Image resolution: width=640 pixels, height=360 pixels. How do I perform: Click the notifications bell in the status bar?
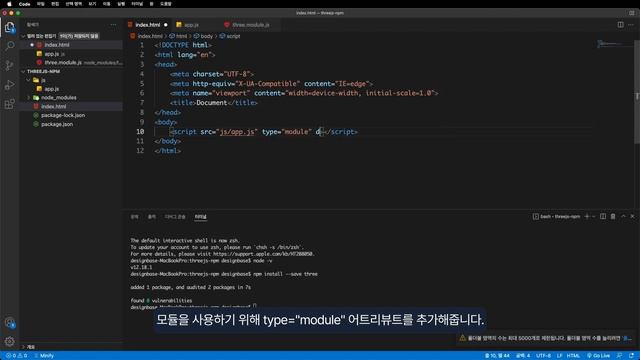tap(631, 356)
